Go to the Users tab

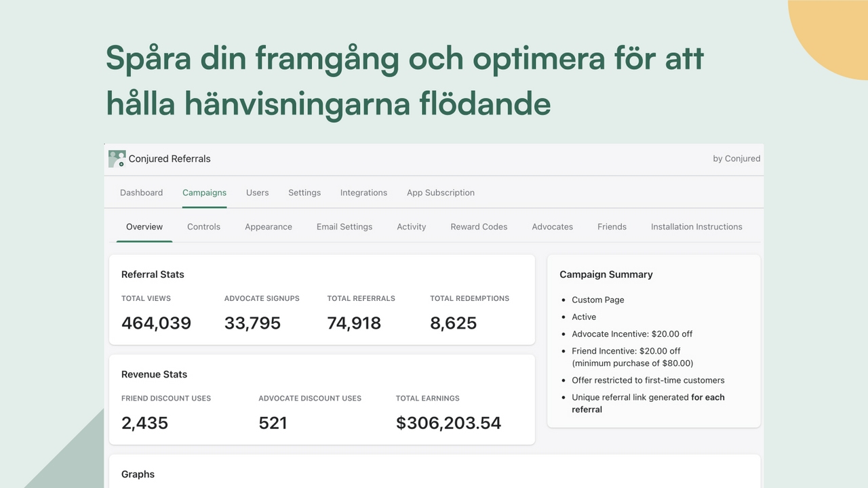pos(257,192)
